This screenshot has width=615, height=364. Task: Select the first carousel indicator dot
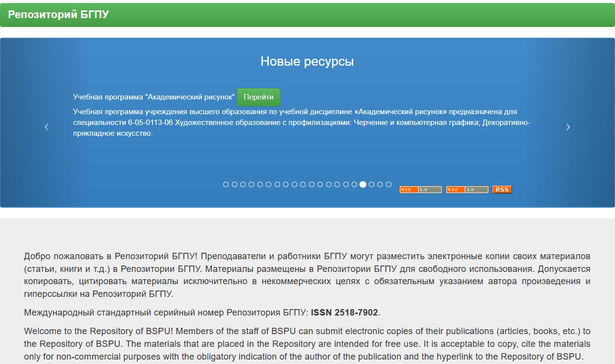[x=226, y=185]
